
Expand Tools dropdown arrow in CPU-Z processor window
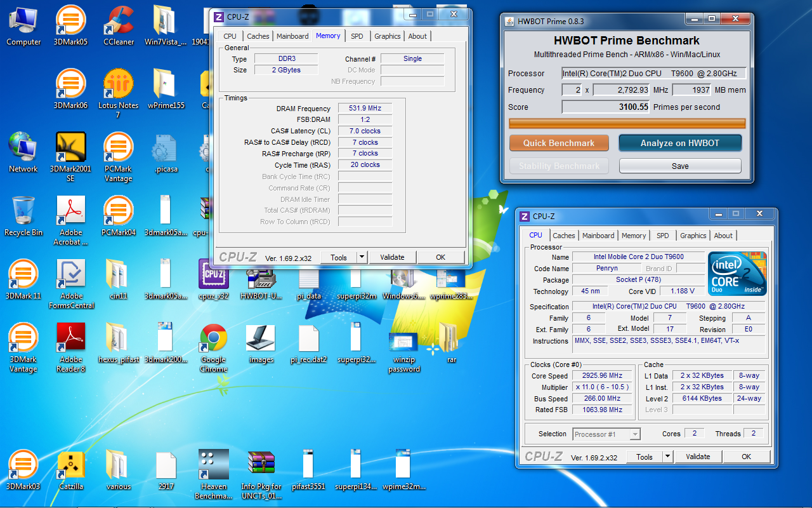(667, 457)
